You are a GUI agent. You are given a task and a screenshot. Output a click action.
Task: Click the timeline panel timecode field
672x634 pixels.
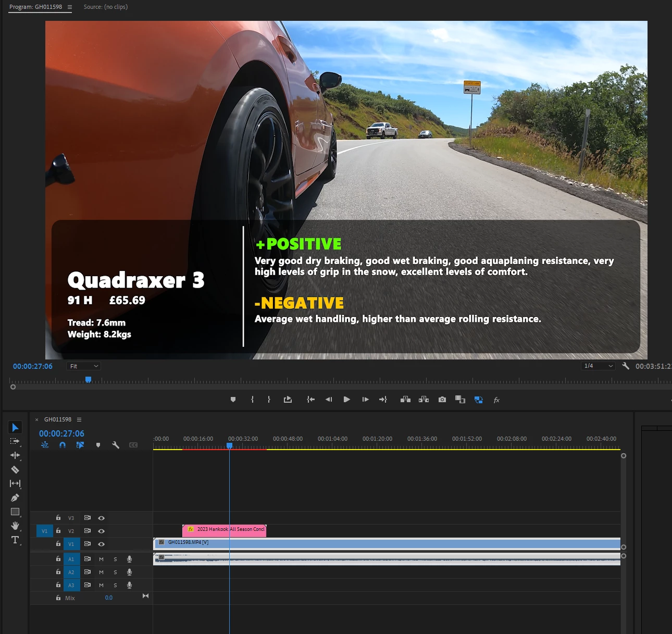pos(61,433)
